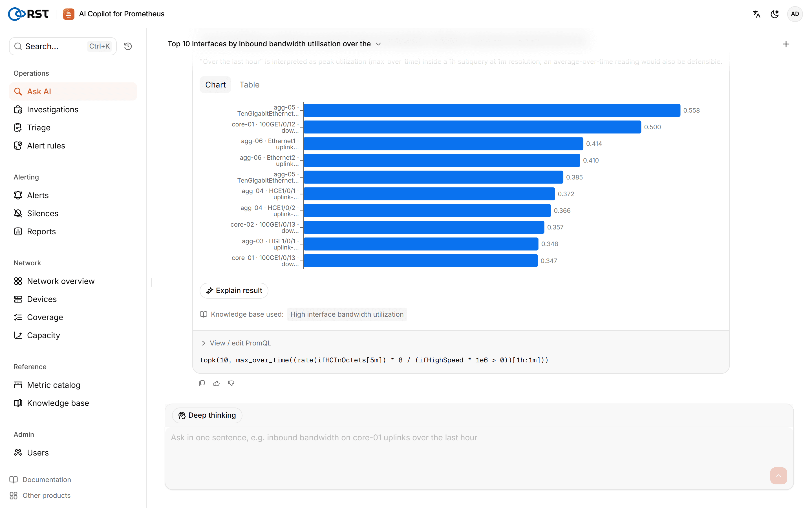Click the language translate icon

[757, 14]
